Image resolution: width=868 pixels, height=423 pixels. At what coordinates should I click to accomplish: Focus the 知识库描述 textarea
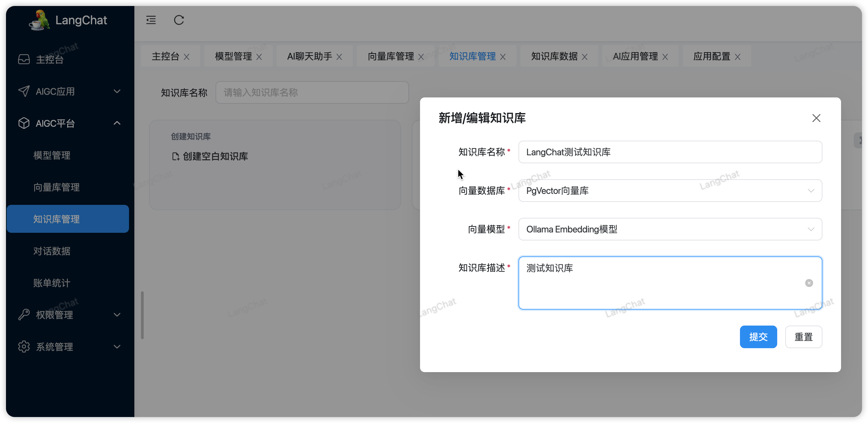click(670, 283)
